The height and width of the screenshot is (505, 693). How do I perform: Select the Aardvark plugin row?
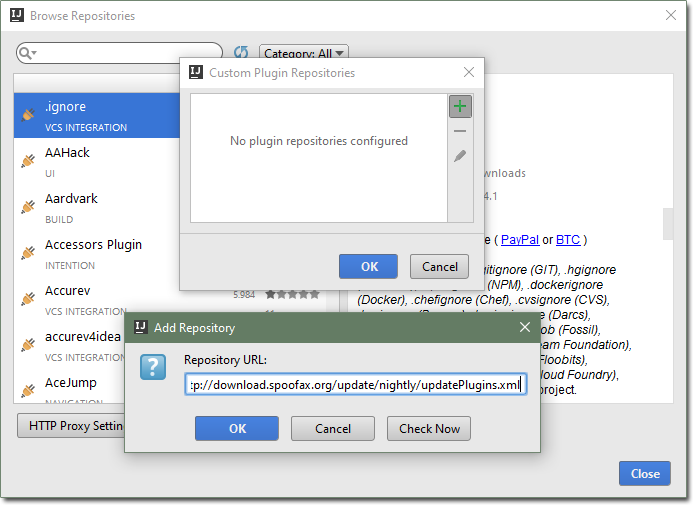(97, 207)
